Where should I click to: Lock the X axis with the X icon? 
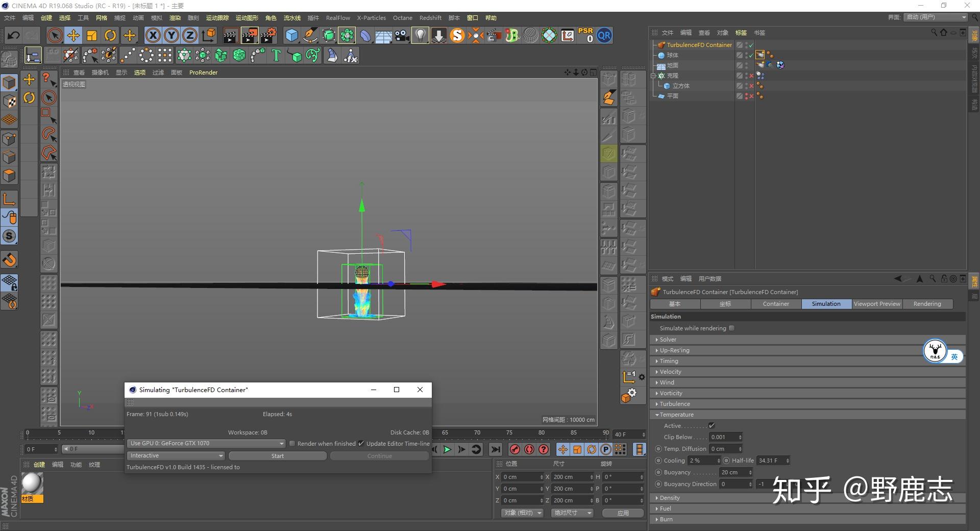153,35
